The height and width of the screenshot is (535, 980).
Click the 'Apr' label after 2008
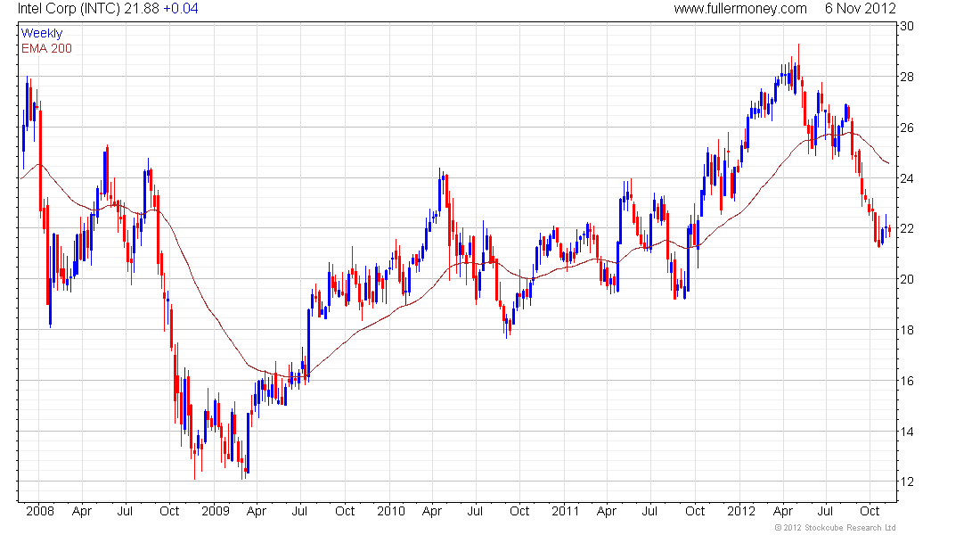82,511
